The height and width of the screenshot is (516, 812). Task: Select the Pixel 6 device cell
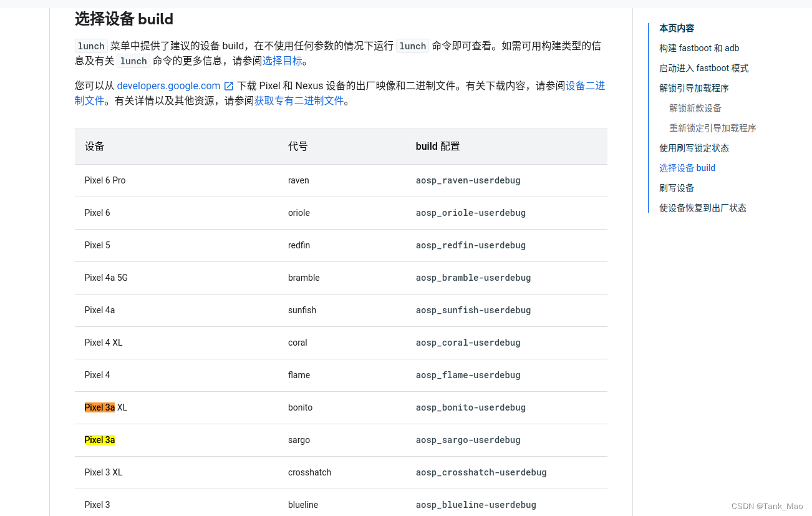[x=97, y=213]
